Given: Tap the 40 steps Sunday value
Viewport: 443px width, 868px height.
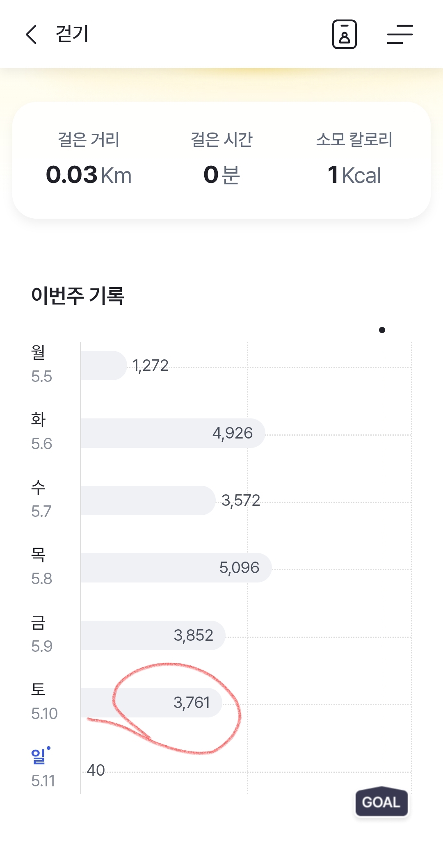Looking at the screenshot, I should coord(96,770).
